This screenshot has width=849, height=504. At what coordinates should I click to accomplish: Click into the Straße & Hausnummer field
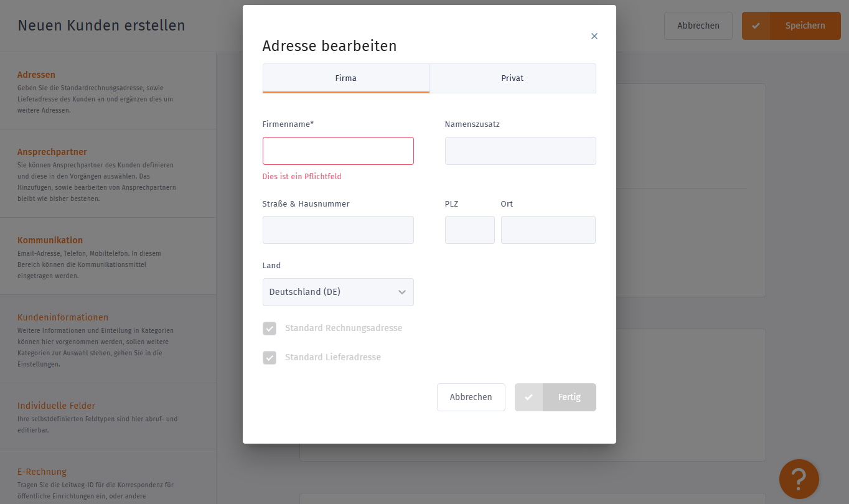(x=338, y=230)
